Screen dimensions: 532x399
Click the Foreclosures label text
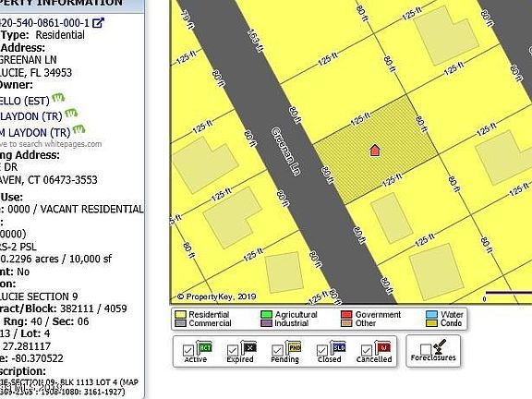[433, 357]
